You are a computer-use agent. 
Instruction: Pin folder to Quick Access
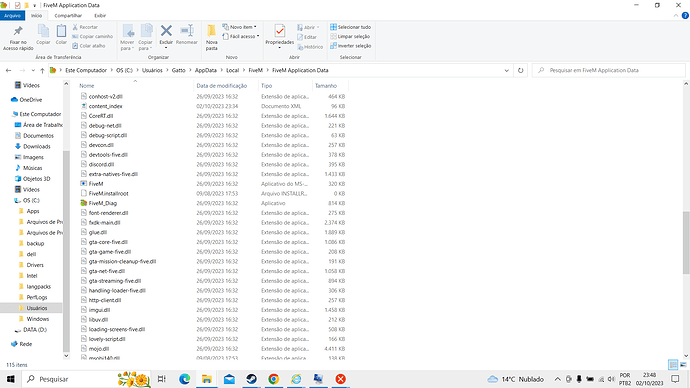coord(18,37)
